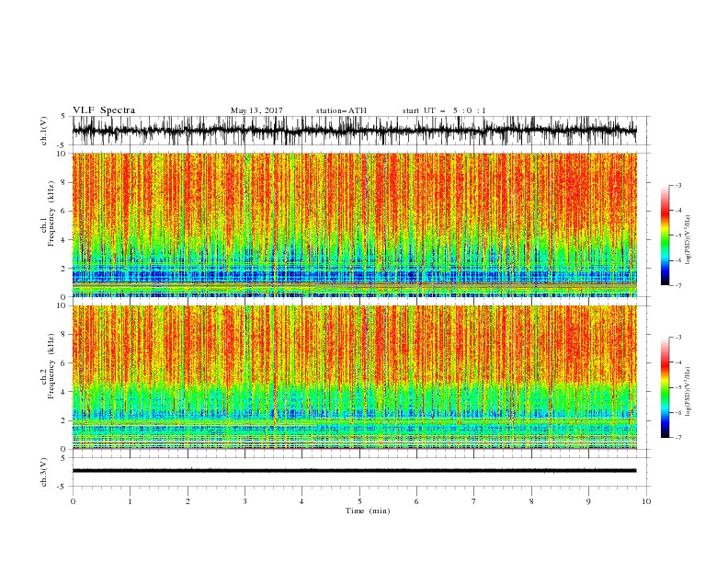Click the ch.1 voltage waveform trace
Viewport: 728px width, 563px height.
pyautogui.click(x=354, y=131)
